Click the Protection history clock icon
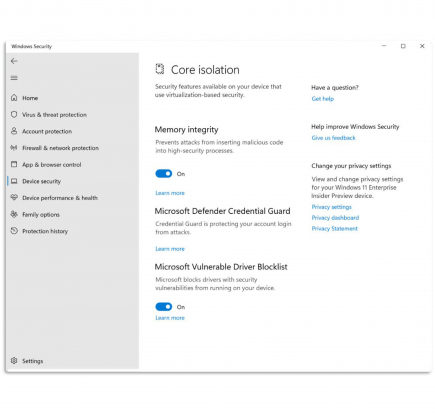The height and width of the screenshot is (415, 435). coord(14,231)
